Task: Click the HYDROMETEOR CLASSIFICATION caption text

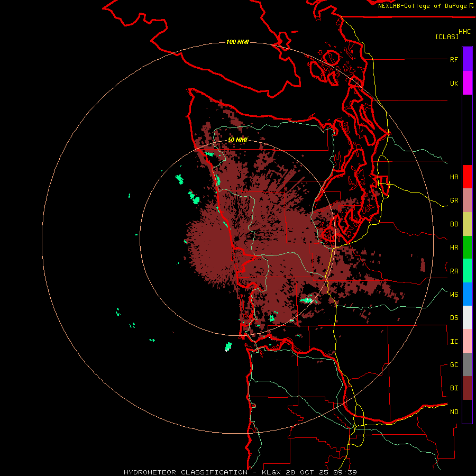Action: [x=186, y=472]
